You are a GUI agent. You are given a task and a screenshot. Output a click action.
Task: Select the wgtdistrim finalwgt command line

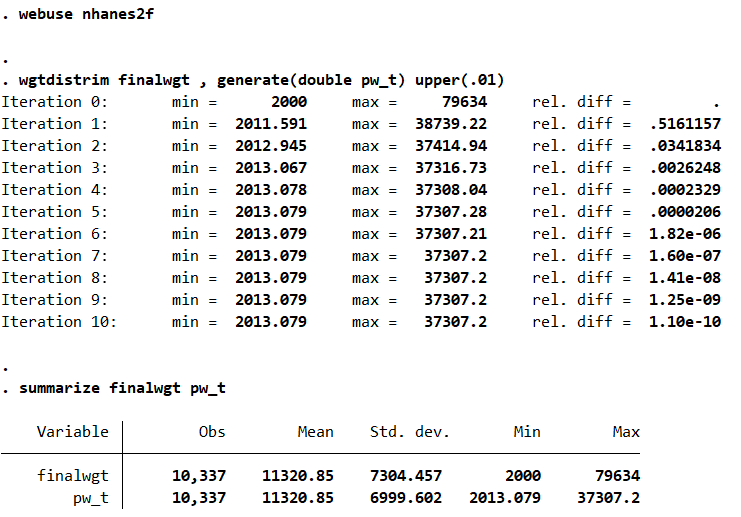point(261,80)
